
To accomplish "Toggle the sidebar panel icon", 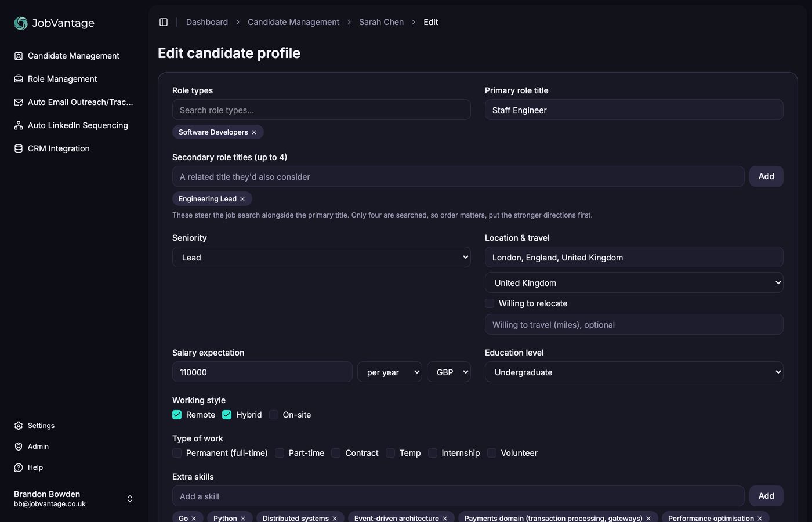I will tap(164, 22).
